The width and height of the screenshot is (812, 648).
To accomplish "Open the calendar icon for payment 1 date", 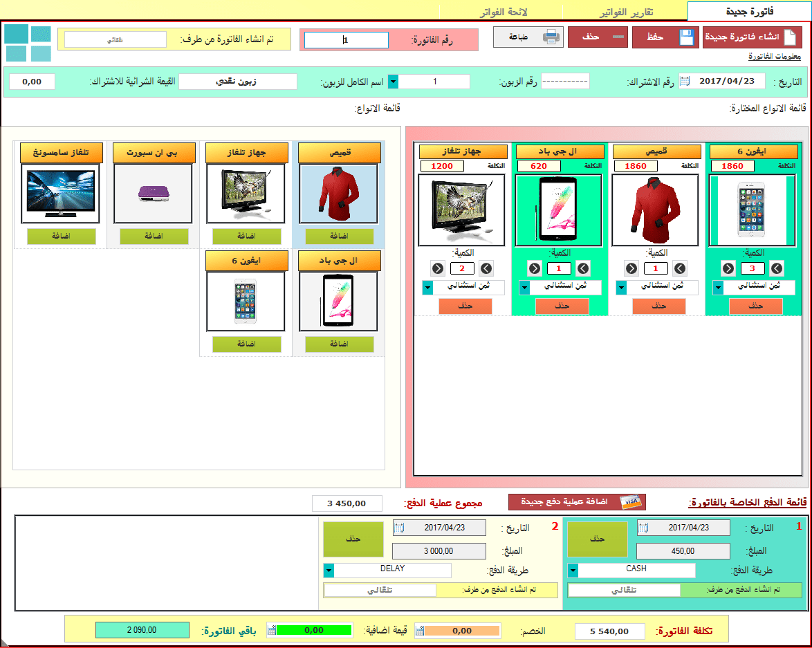I will 643,528.
